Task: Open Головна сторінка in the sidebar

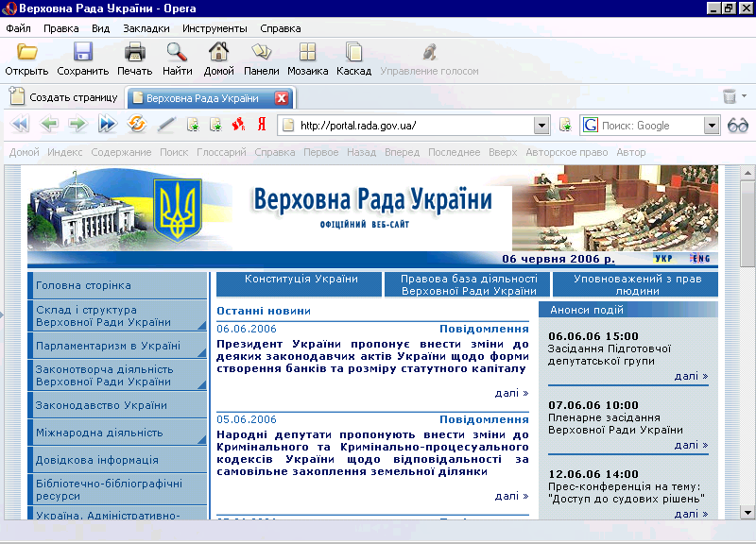Action: 117,285
